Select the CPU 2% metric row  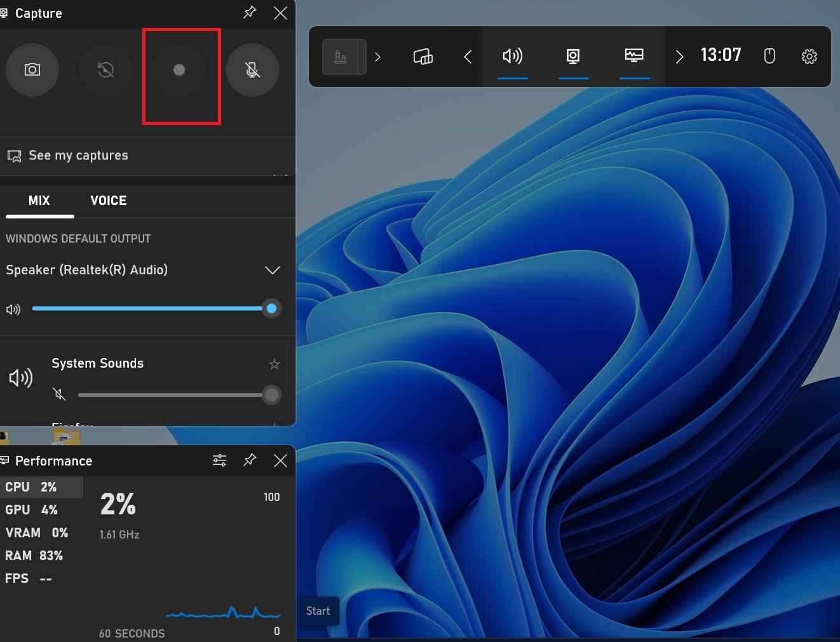(x=41, y=487)
